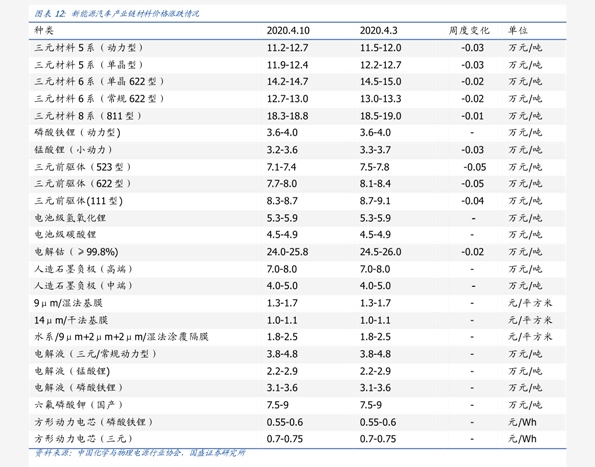Click the source note '资料来源：中国化学与物理电源行业协会，国盛证券研究所'
This screenshot has width=595, height=467.
tap(140, 453)
